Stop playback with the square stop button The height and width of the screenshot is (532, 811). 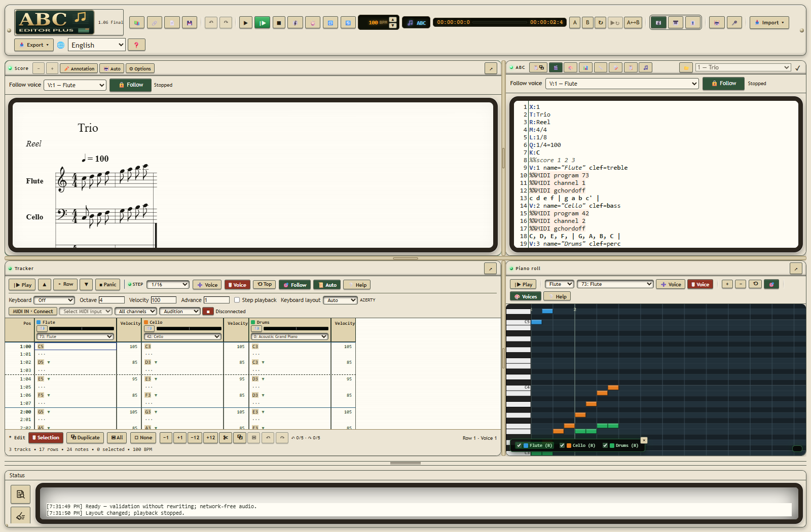[x=279, y=22]
